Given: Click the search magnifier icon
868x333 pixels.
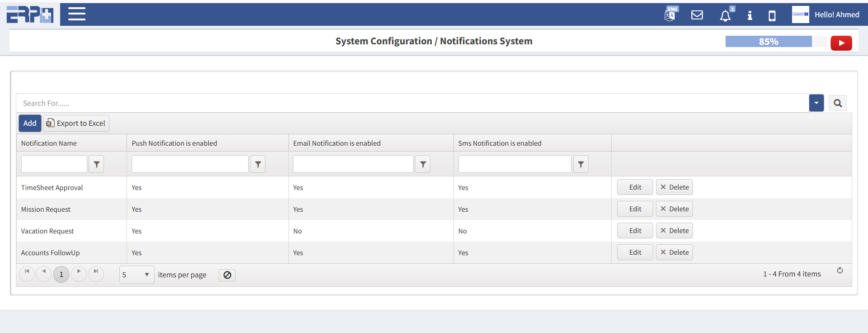Looking at the screenshot, I should pos(837,103).
